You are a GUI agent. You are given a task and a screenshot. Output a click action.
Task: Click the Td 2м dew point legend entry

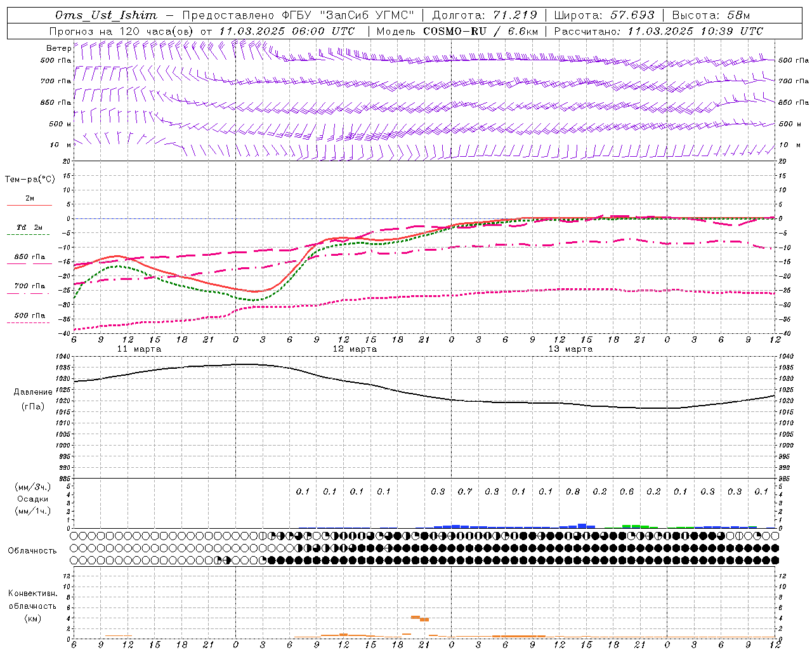click(x=29, y=227)
